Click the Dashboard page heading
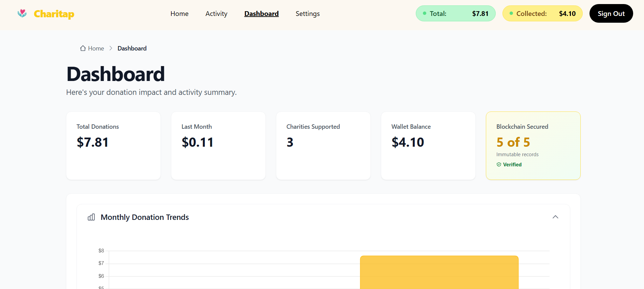This screenshot has height=289, width=644. 115,74
